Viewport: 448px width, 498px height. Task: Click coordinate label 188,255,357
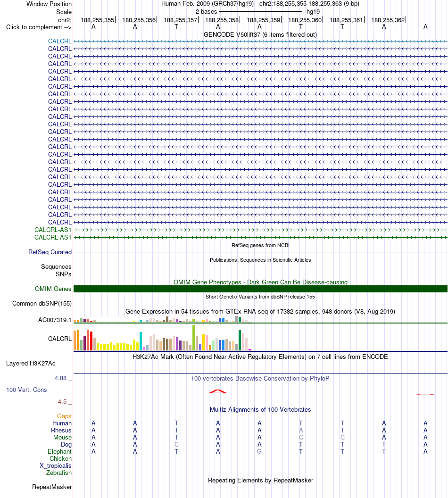[181, 20]
